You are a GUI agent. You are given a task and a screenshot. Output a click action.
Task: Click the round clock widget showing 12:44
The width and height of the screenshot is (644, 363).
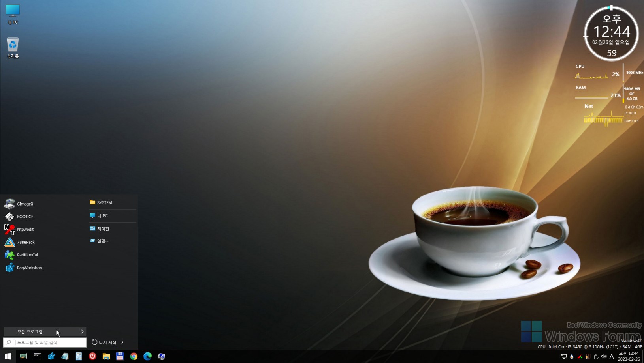pyautogui.click(x=611, y=34)
